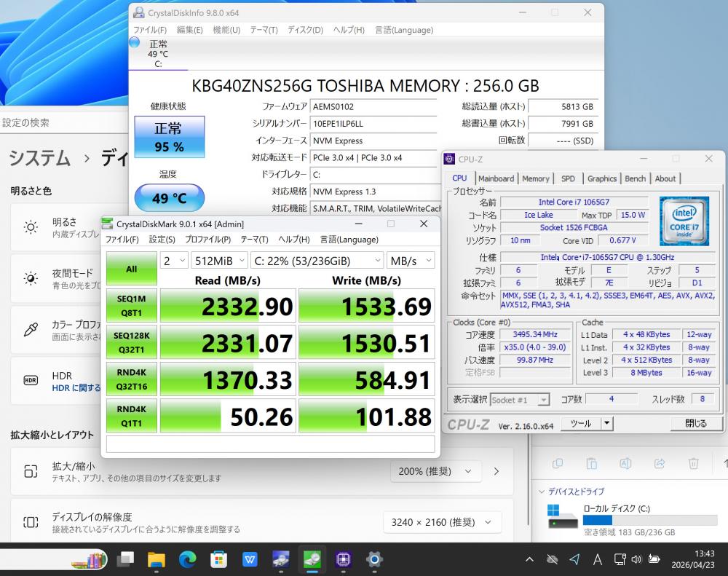Click the CrystalDiskMark taskbar icon
728x576 pixels.
click(x=312, y=559)
